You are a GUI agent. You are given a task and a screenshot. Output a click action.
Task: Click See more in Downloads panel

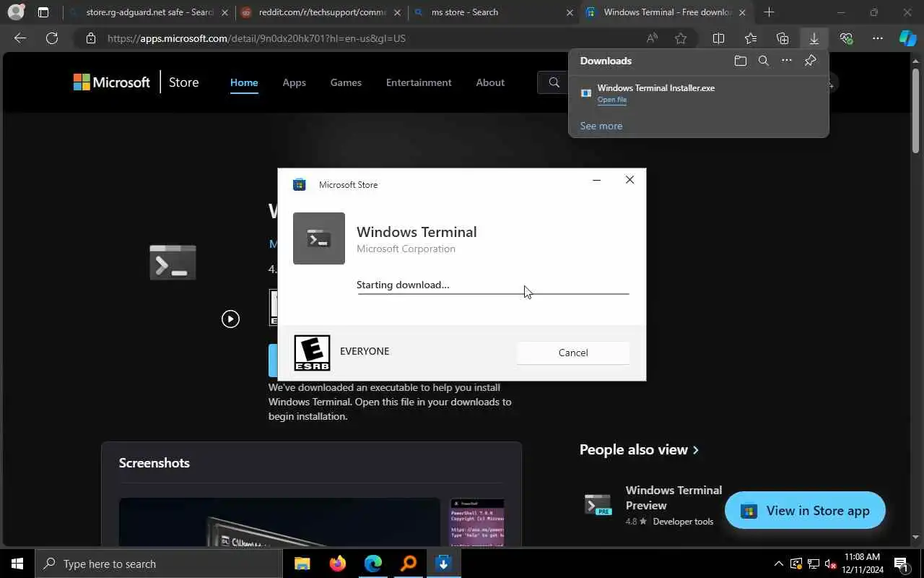[x=601, y=126]
